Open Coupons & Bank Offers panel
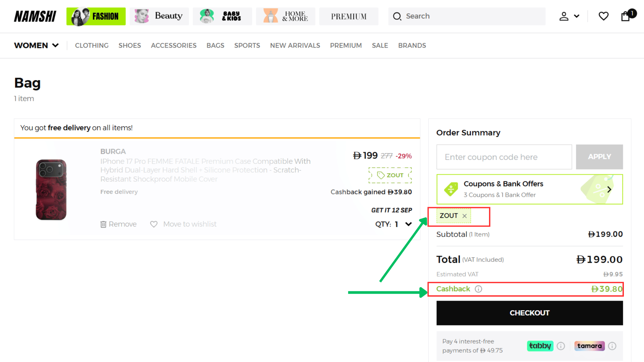Screen dimensions: 644x362 529,189
